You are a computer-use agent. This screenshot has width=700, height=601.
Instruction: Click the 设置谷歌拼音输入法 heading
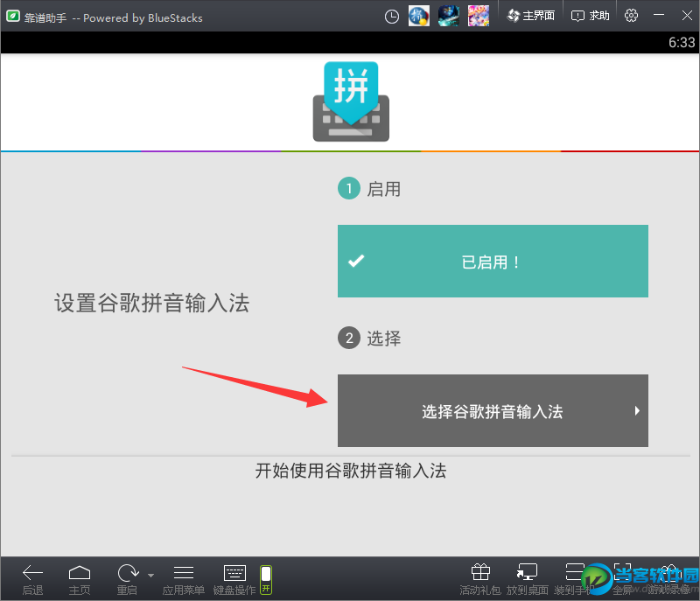(x=151, y=303)
